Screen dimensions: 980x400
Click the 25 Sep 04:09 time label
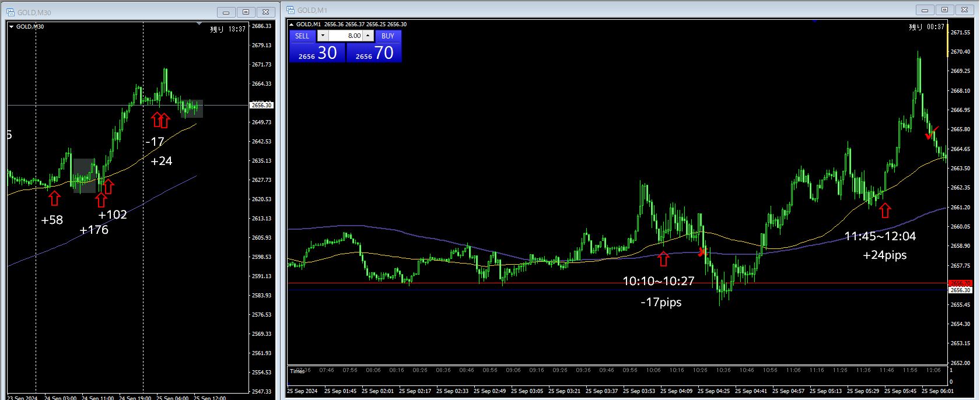click(677, 391)
